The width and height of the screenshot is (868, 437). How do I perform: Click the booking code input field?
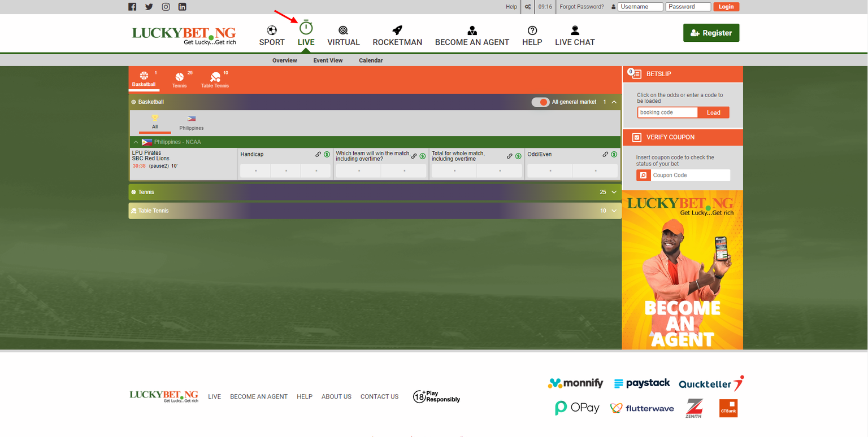667,112
